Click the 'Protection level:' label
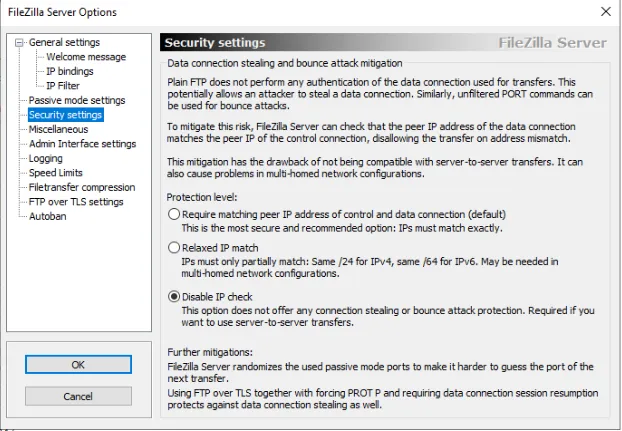This screenshot has height=431, width=622. coord(202,197)
